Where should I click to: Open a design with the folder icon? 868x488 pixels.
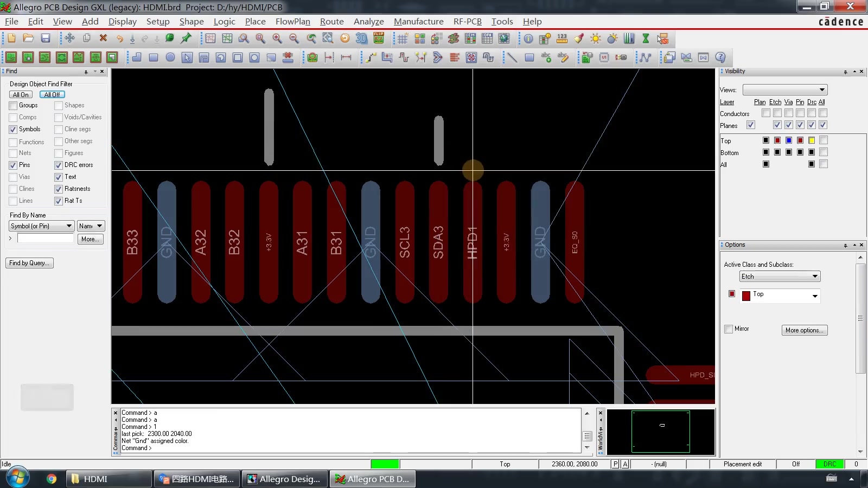(28, 38)
